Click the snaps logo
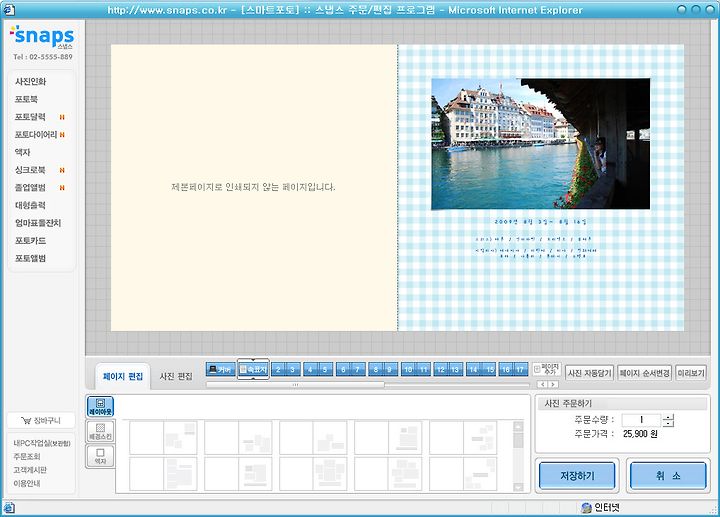 pos(42,36)
